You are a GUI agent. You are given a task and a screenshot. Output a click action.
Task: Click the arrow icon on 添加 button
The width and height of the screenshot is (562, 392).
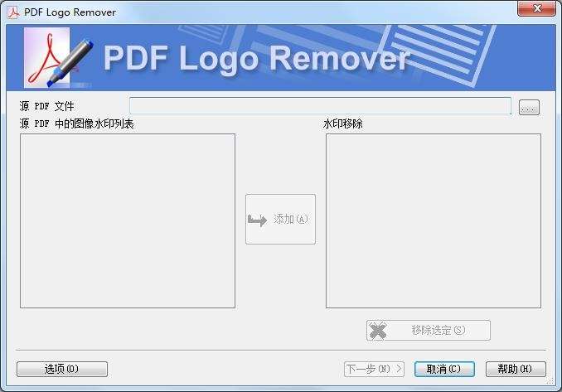257,220
